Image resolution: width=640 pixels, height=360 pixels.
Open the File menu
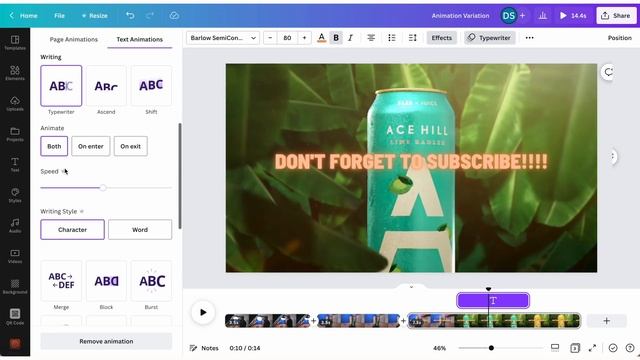tap(60, 16)
